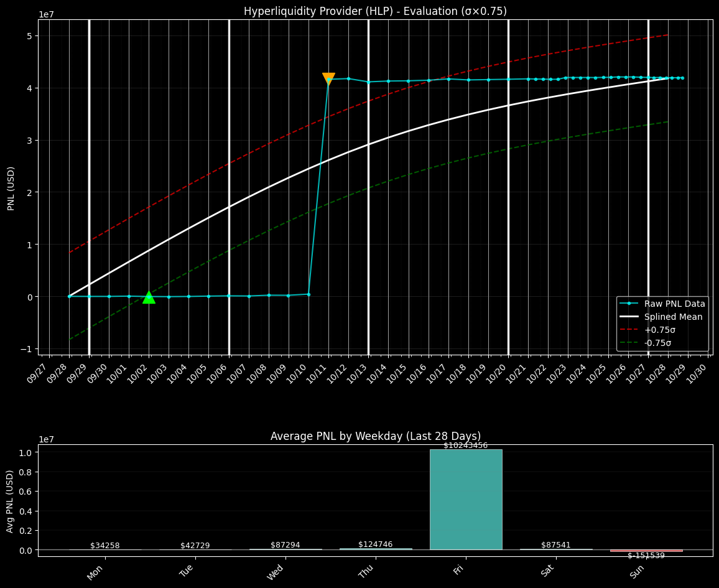Viewport: 719px width, 588px height.
Task: Click the $10243456 bar value label
Action: click(465, 446)
